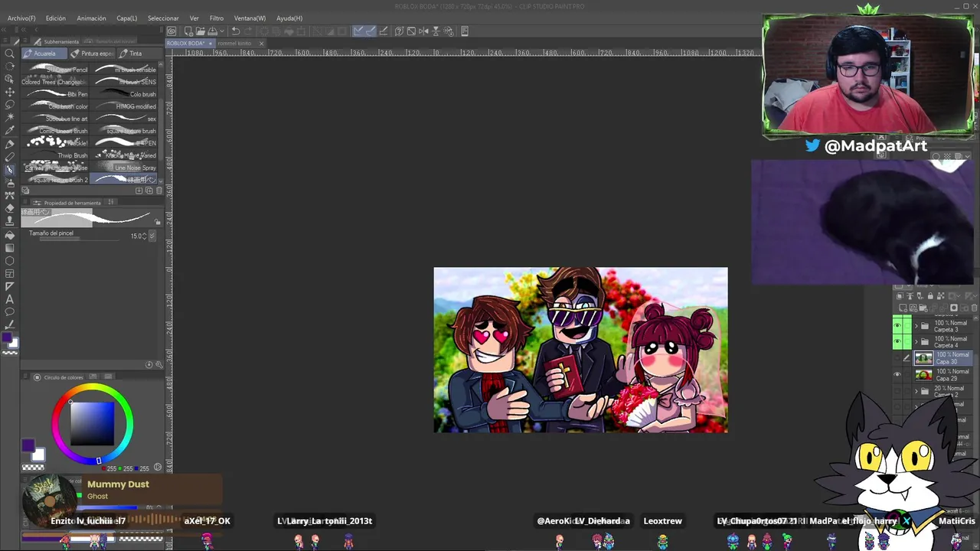Expand the Carpeta 3 folder
This screenshot has height=551, width=980.
point(916,326)
